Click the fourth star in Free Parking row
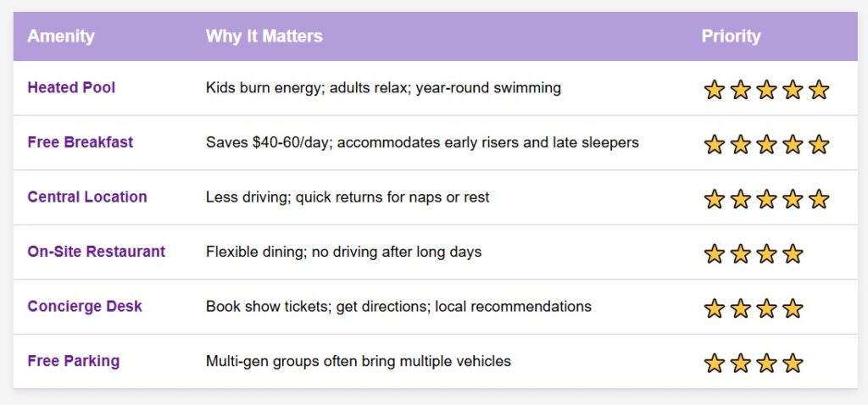The image size is (868, 405). 793,363
